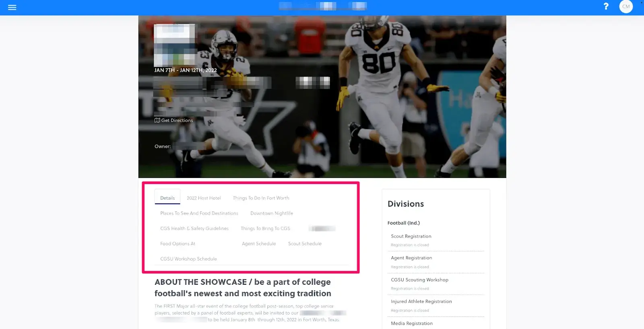Open the CM user avatar menu
The height and width of the screenshot is (329, 644).
pyautogui.click(x=626, y=6)
